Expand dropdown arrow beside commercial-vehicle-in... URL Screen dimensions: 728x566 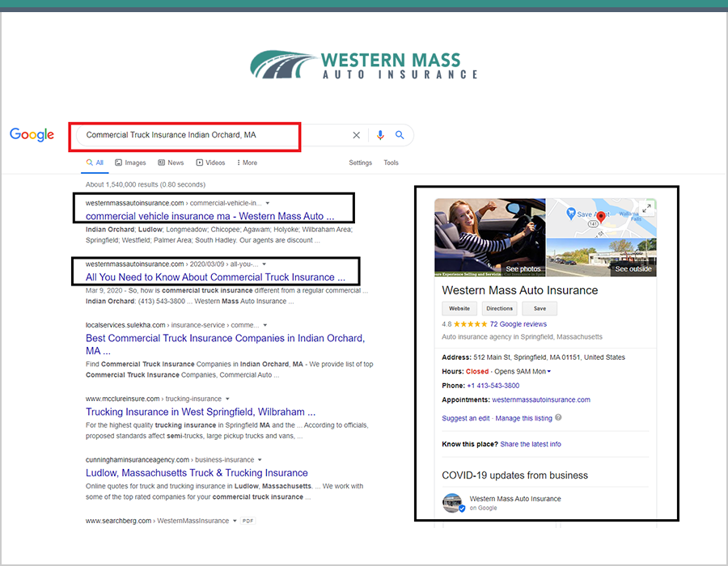coord(268,203)
